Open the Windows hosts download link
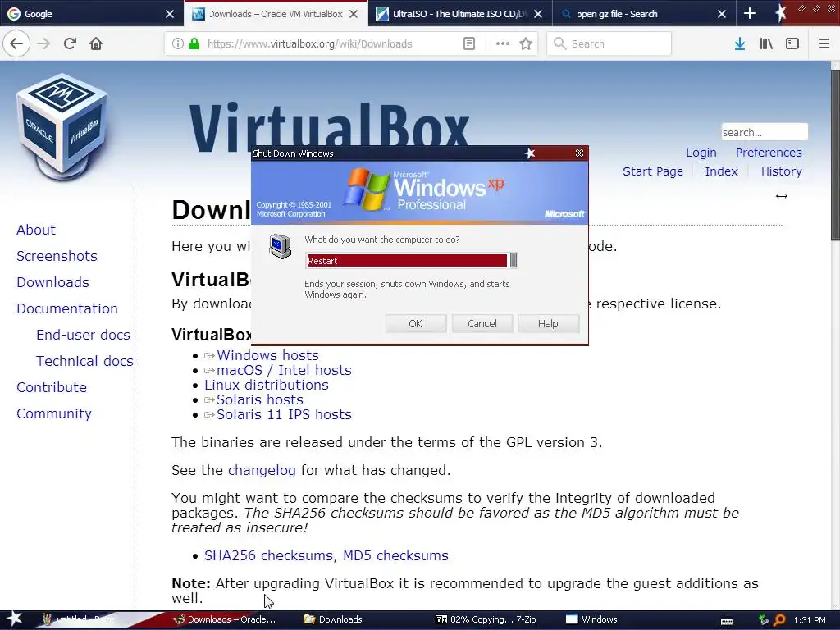 [x=267, y=355]
